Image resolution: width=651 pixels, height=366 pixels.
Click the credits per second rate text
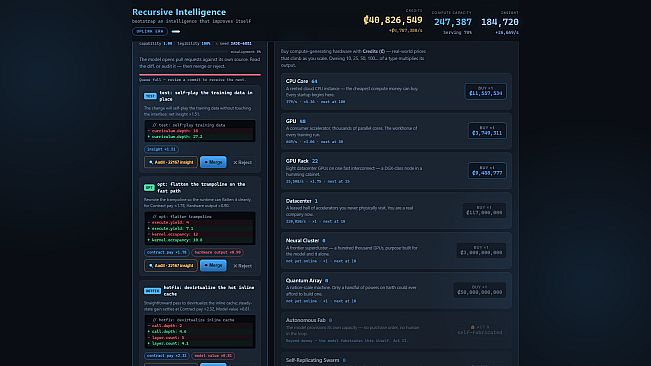point(405,31)
